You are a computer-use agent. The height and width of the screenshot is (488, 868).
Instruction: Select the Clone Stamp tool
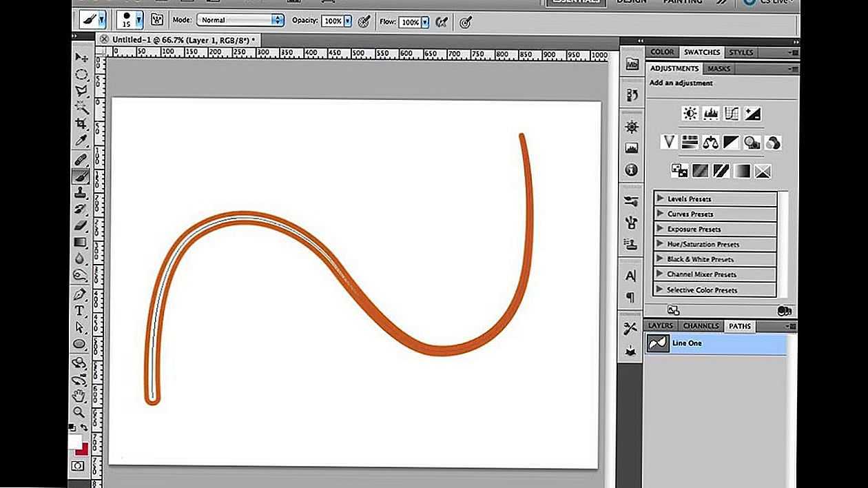pyautogui.click(x=81, y=192)
